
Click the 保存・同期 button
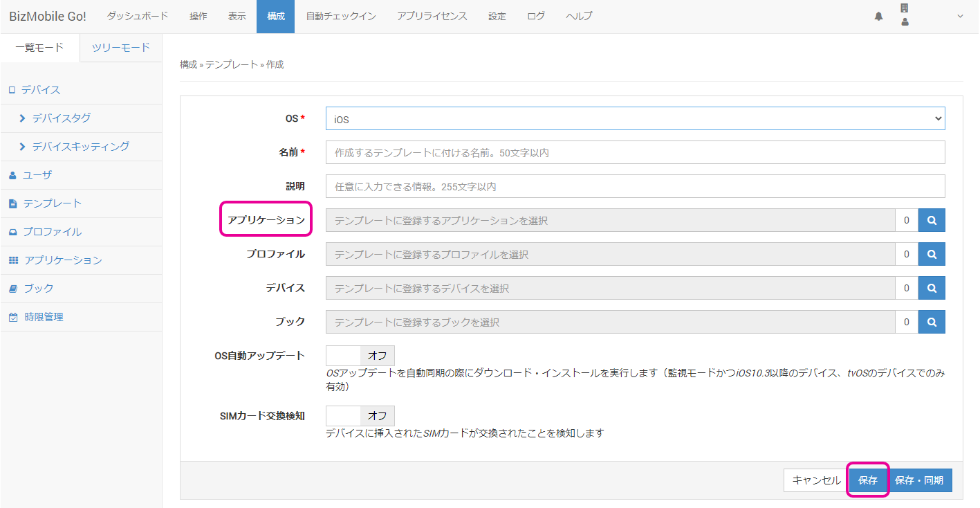(918, 480)
